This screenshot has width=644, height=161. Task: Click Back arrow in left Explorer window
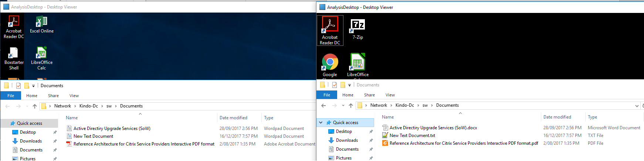coord(7,106)
